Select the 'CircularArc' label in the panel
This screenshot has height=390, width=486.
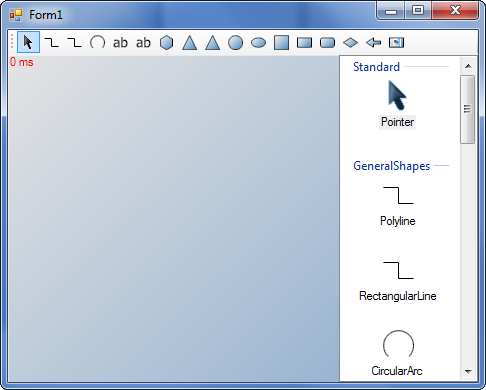pyautogui.click(x=397, y=371)
